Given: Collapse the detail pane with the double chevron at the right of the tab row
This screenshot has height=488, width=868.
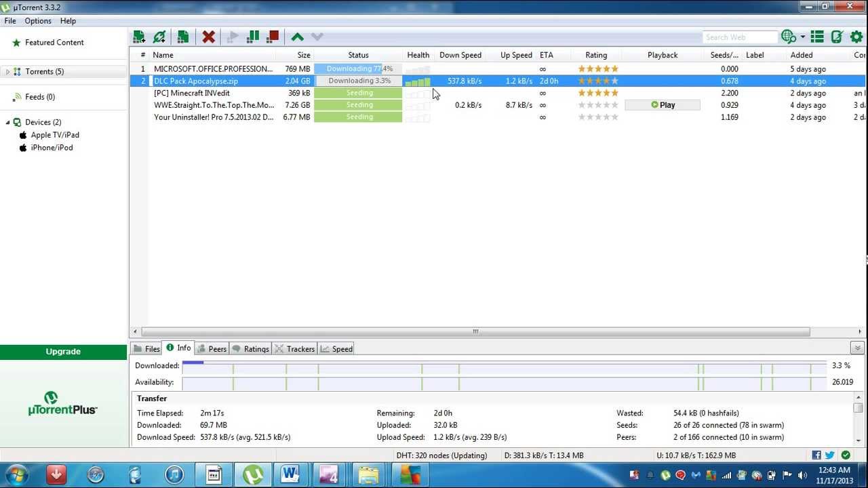Looking at the screenshot, I should tap(857, 348).
